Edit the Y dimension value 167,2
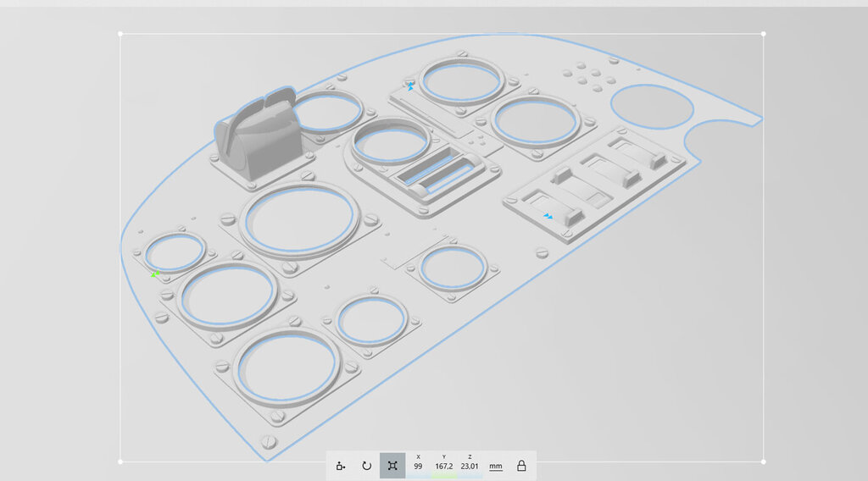This screenshot has width=868, height=481. click(x=443, y=466)
